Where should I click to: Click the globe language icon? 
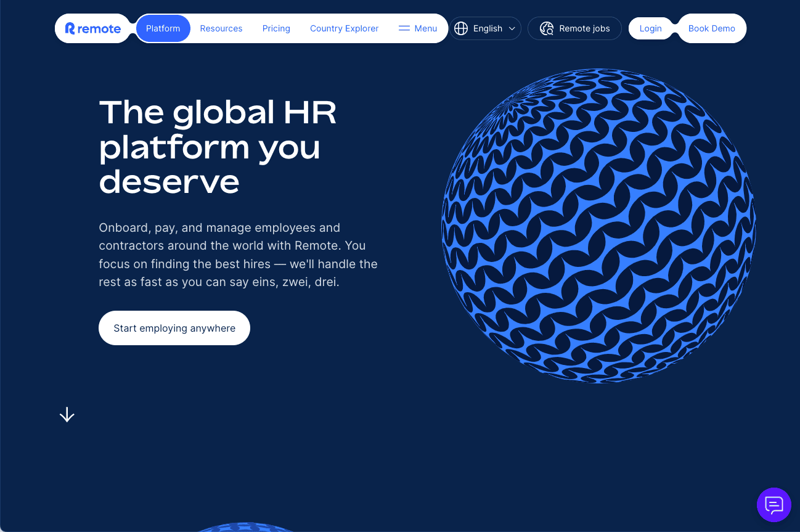coord(461,28)
